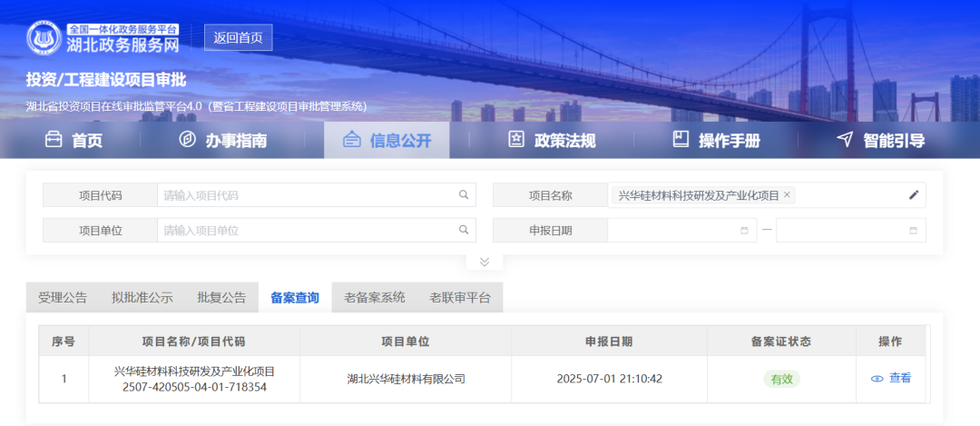Image resolution: width=980 pixels, height=426 pixels.
Task: Click project code 2507-420505-04-01-718354
Action: (194, 387)
